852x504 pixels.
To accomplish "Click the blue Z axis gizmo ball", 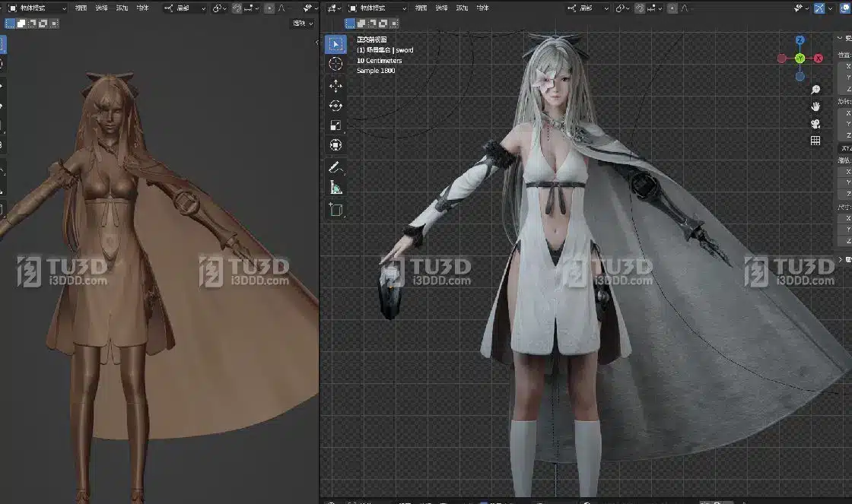I will pos(800,40).
